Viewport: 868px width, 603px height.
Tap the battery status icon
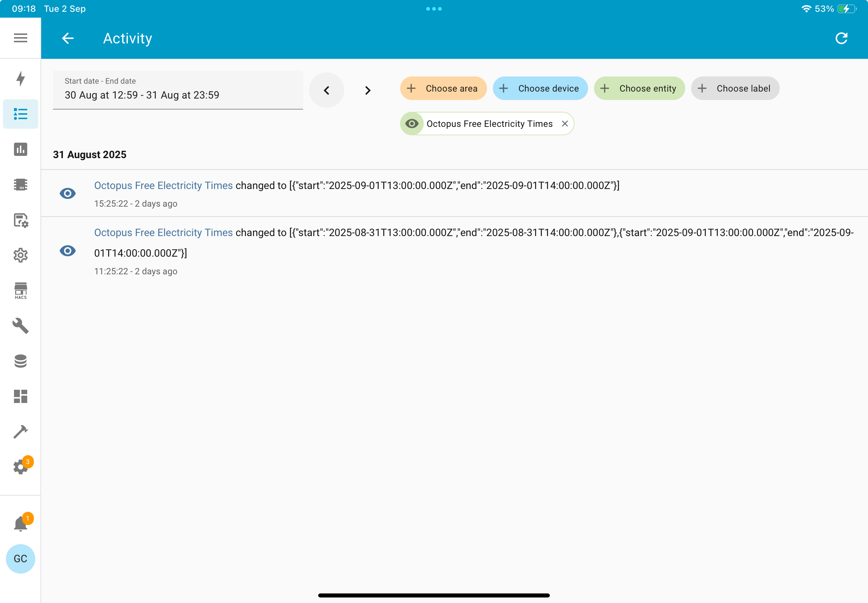click(846, 9)
